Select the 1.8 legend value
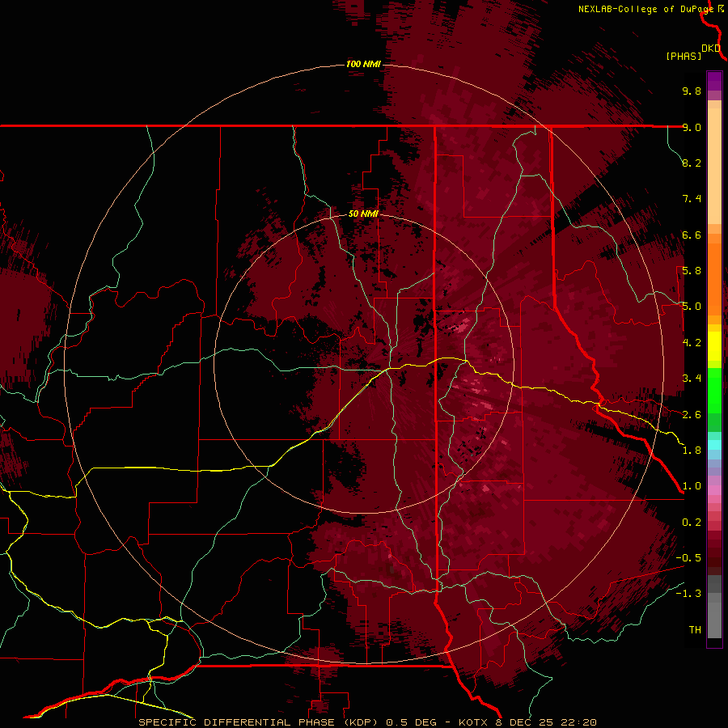This screenshot has width=728, height=728. click(x=692, y=451)
